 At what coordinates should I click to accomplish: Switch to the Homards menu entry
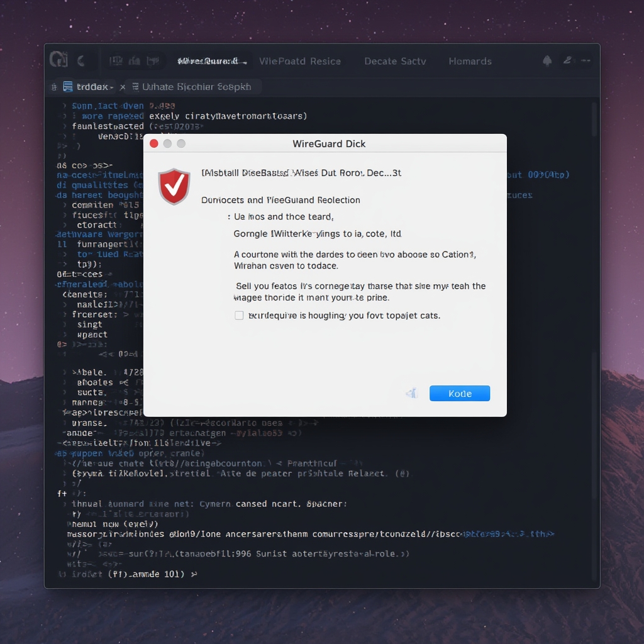click(470, 61)
